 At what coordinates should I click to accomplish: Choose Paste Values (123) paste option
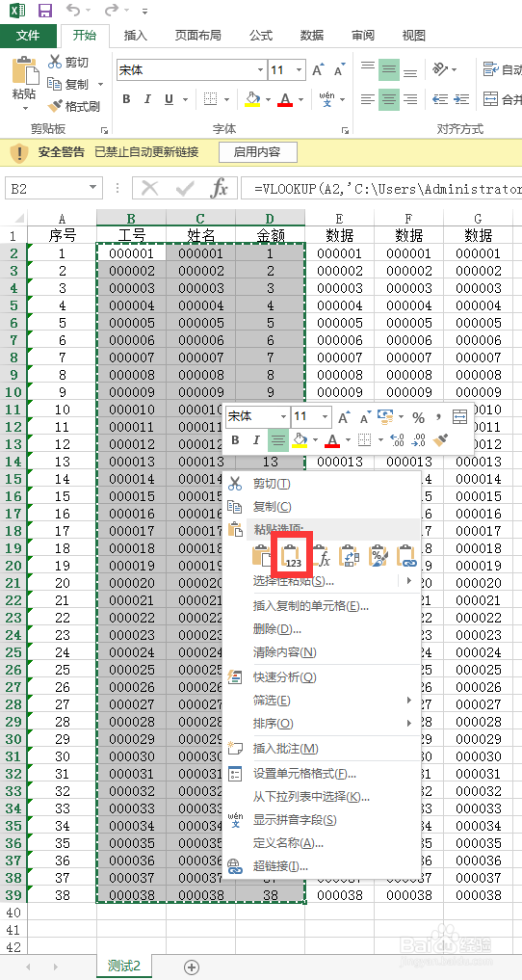click(292, 556)
